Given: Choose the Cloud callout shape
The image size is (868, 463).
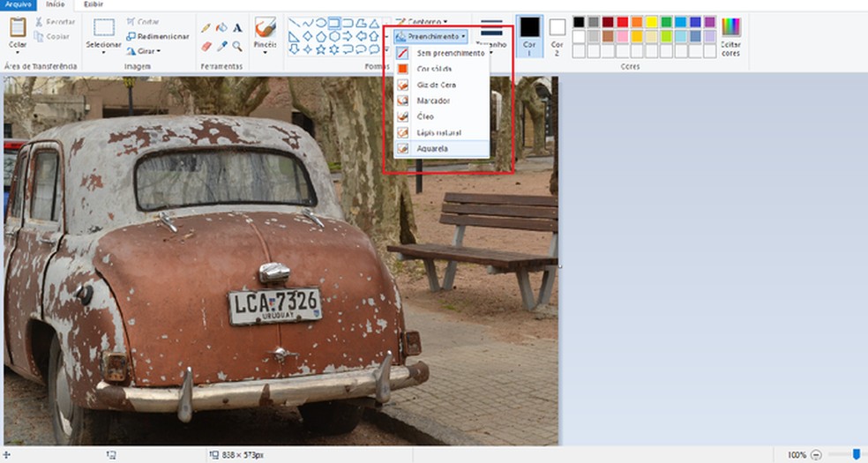Looking at the screenshot, I should pos(374,49).
